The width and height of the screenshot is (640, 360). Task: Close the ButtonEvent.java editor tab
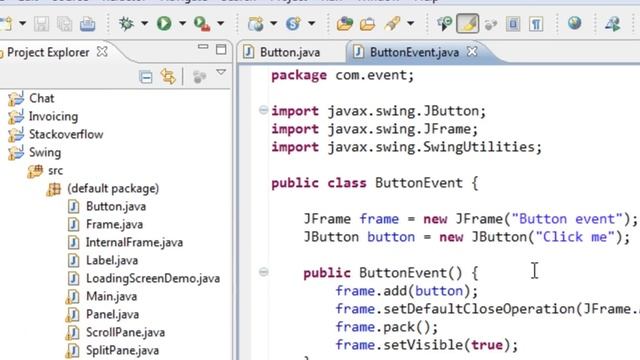(472, 51)
